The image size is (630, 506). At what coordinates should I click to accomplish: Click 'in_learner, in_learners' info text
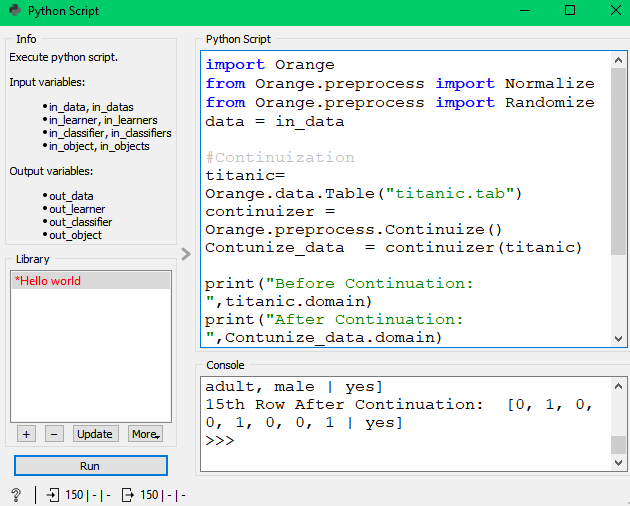103,120
